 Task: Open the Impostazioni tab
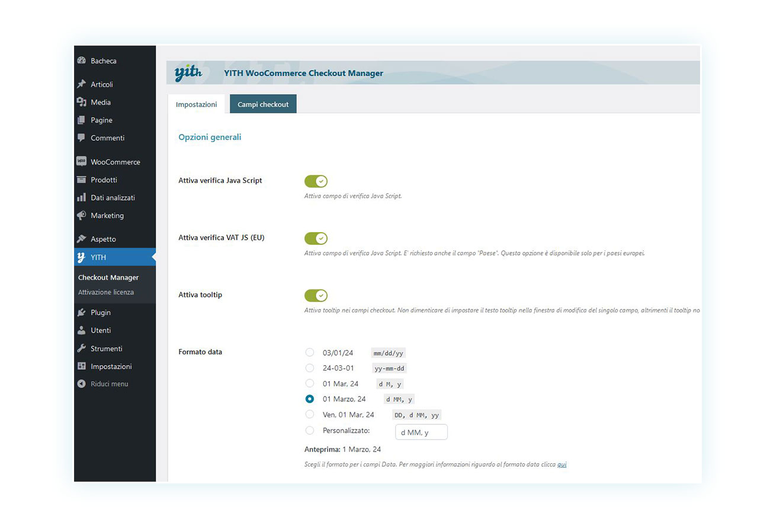coord(196,104)
